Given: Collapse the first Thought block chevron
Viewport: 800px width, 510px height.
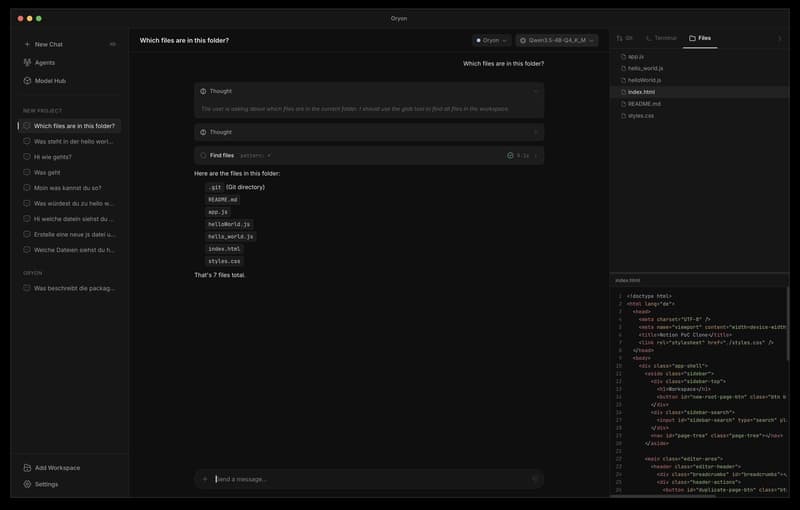Looking at the screenshot, I should 535,91.
